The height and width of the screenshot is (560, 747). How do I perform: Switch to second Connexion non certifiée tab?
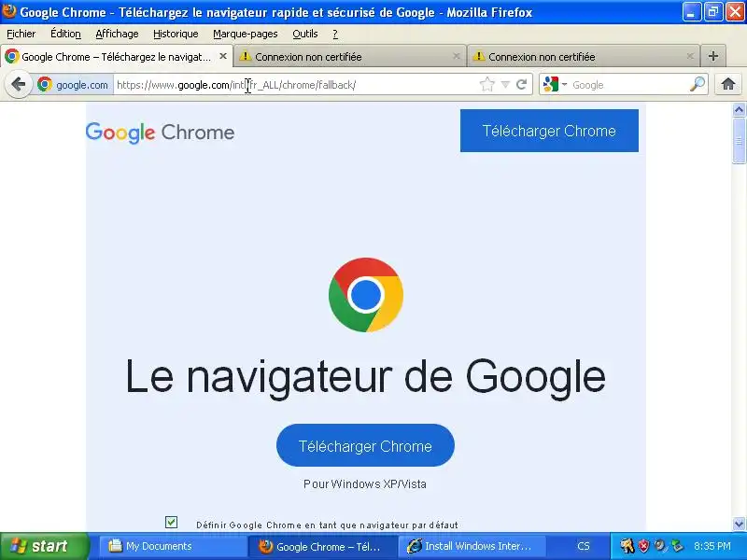coord(584,56)
